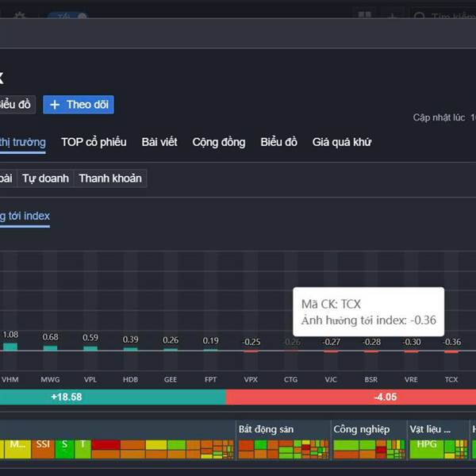This screenshot has width=476, height=476.
Task: Toggle the dark mode switch at top
Action: [x=67, y=17]
